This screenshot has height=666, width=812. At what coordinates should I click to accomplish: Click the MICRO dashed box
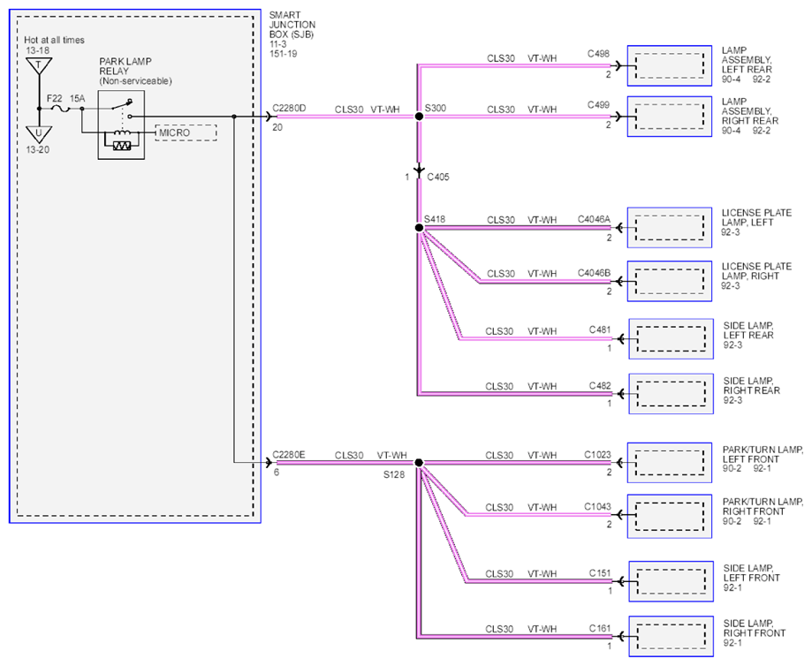(186, 132)
